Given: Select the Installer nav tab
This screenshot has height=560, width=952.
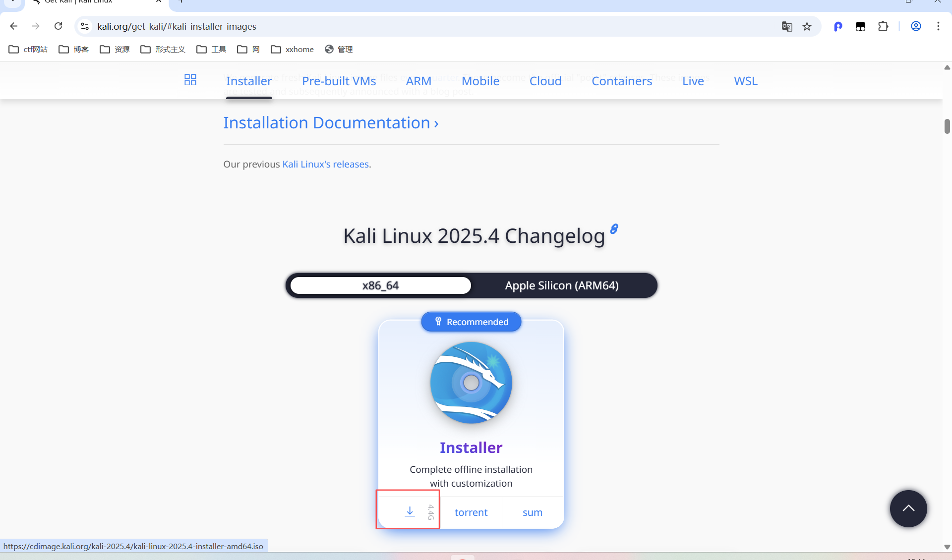Looking at the screenshot, I should pos(249,81).
